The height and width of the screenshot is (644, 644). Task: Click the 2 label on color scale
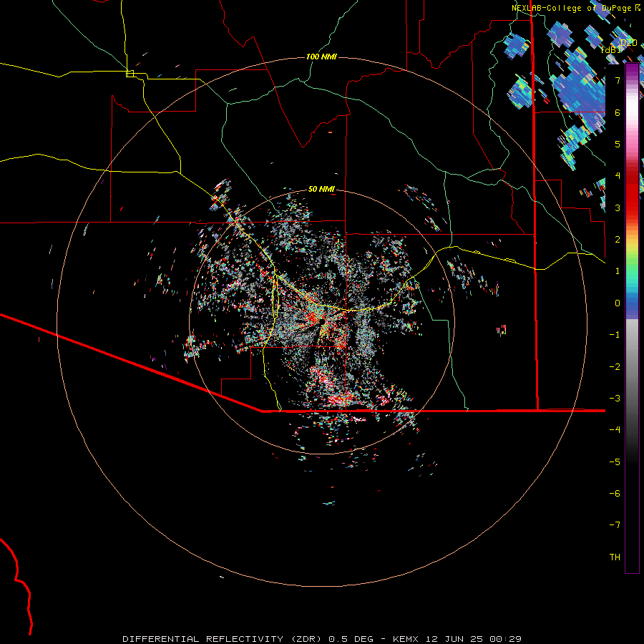coord(618,240)
